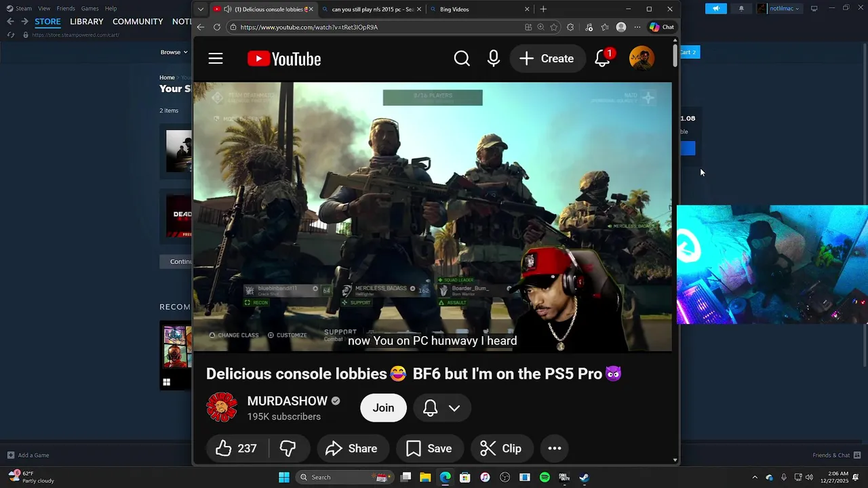Click the Edge address bar URL
The image size is (868, 488).
309,27
